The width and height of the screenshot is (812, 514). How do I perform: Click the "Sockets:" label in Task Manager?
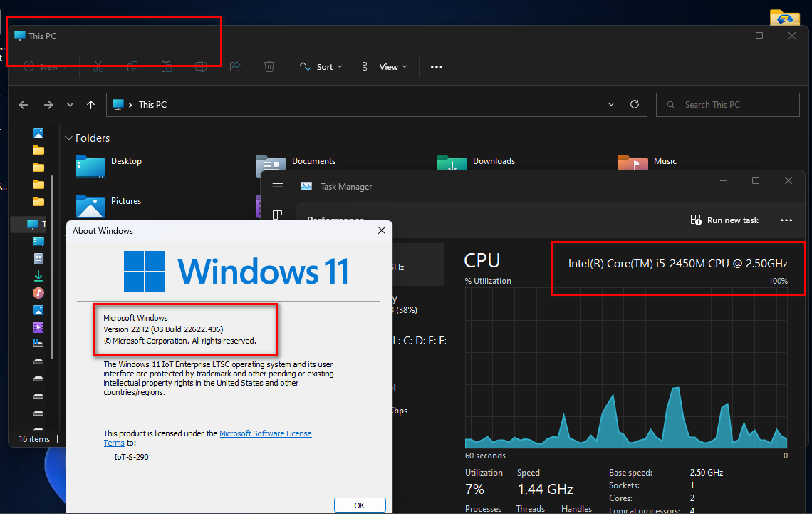click(624, 485)
